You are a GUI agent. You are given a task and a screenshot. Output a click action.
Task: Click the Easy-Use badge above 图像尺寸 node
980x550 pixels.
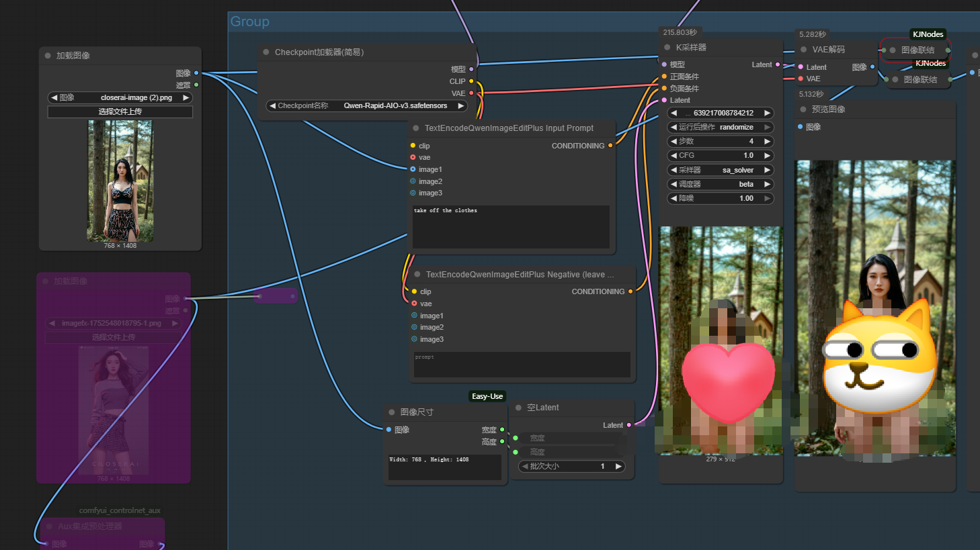point(487,396)
